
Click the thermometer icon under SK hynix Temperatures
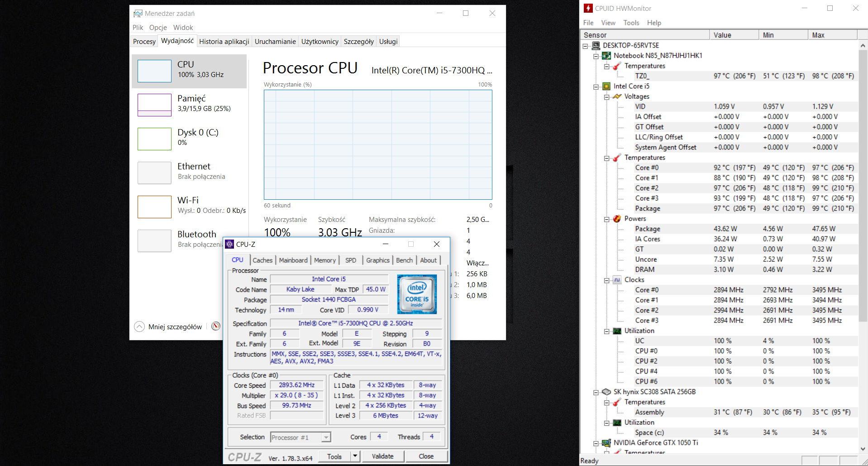point(617,402)
